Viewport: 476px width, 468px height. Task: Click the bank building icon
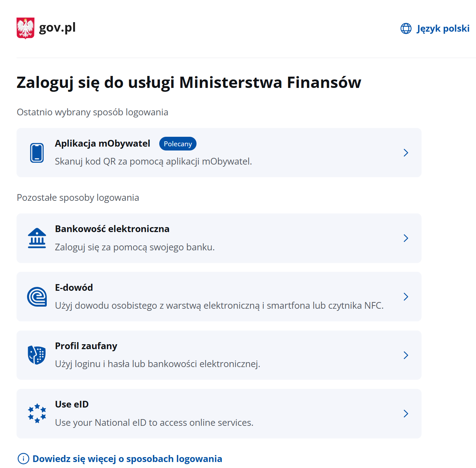(37, 238)
